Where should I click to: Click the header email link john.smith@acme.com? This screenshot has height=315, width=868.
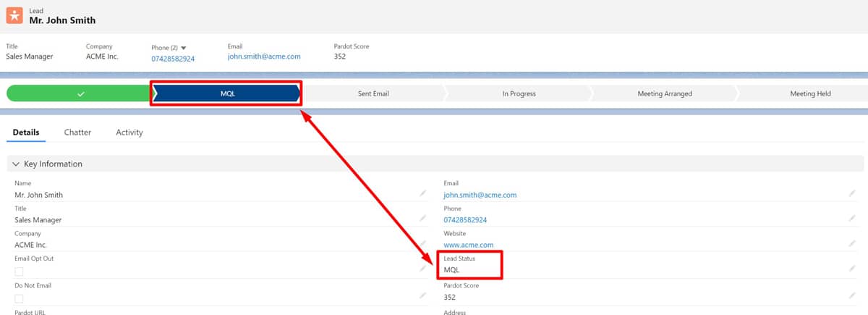264,56
